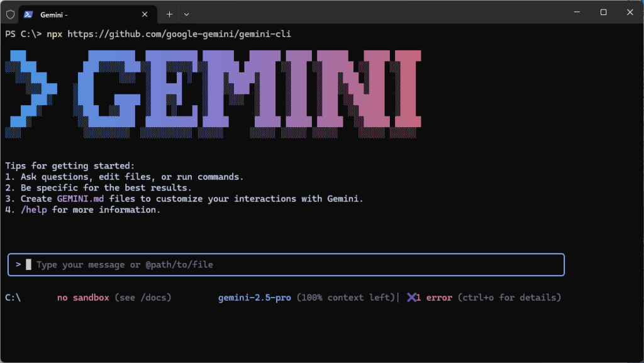Viewport: 644px width, 363px height.
Task: Click the 'Tips for getting started:' heading
Action: 70,166
